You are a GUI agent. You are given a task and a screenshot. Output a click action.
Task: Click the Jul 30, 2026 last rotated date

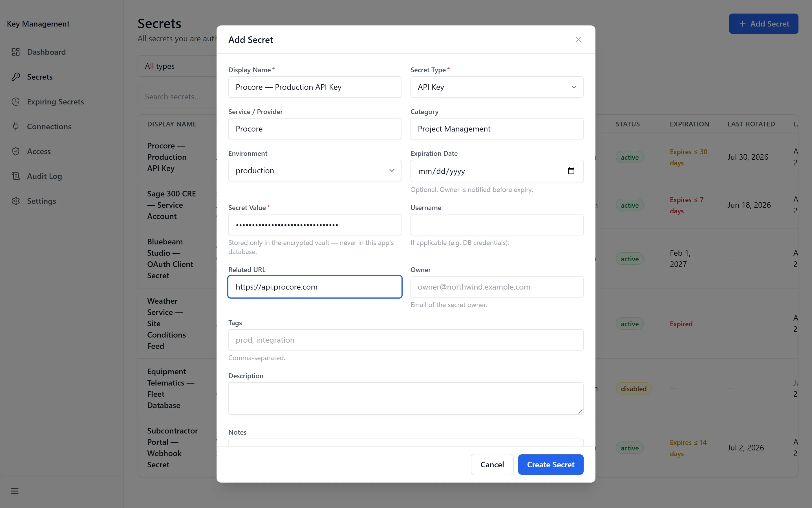748,157
